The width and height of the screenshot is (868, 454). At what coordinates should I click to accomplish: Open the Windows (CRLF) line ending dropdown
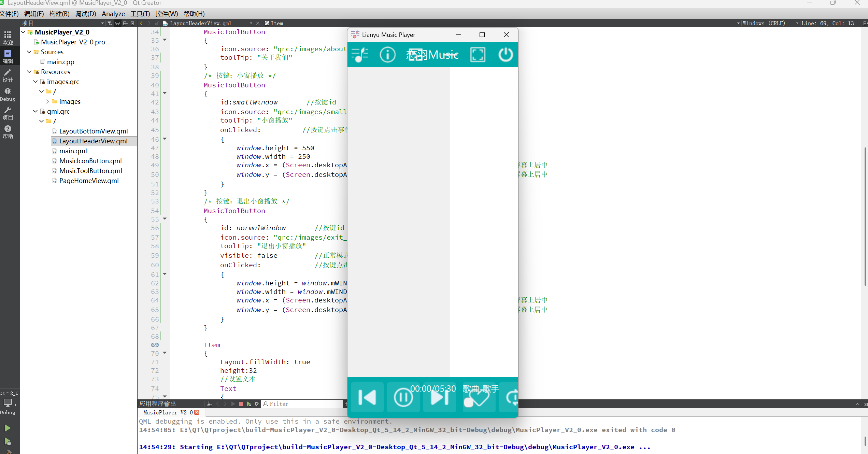(x=763, y=23)
